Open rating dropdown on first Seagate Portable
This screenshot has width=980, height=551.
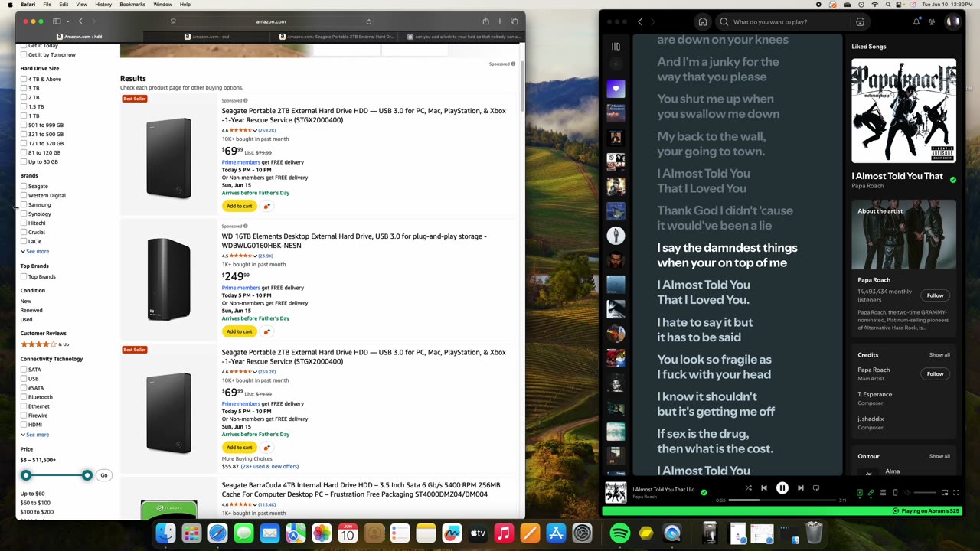point(255,130)
